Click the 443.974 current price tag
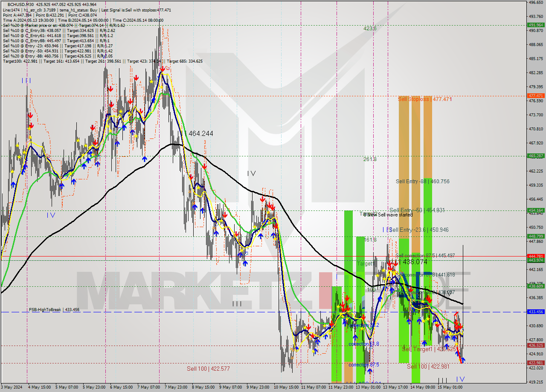This screenshot has height=392, width=546. point(536,260)
